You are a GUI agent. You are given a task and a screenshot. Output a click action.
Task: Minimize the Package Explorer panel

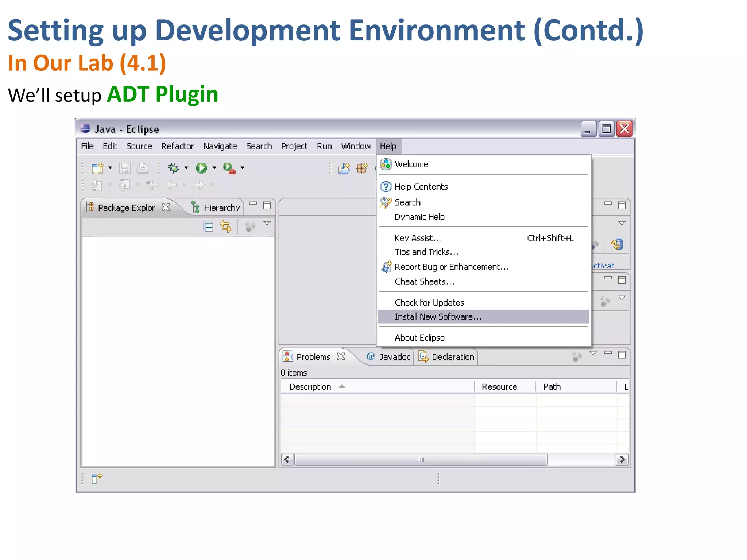pos(253,203)
